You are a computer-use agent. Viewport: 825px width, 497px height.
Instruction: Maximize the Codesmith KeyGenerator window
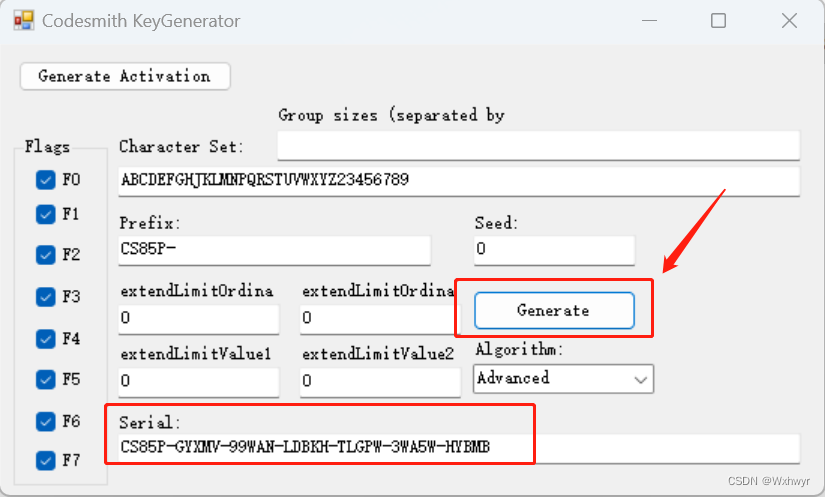pyautogui.click(x=718, y=21)
